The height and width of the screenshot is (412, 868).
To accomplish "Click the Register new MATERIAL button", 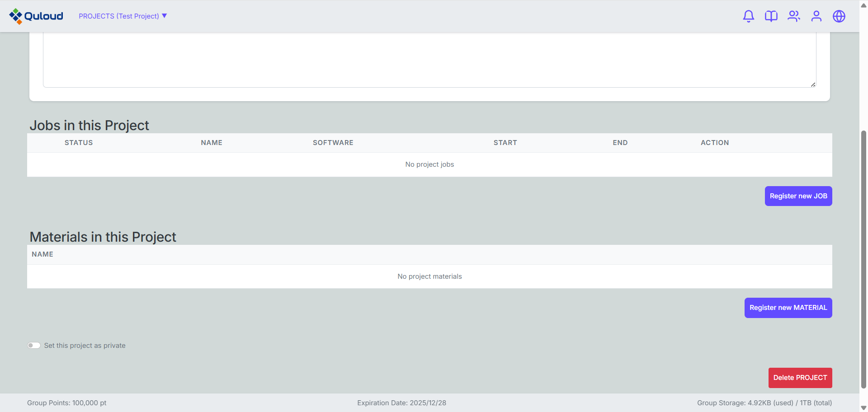I will coord(788,308).
